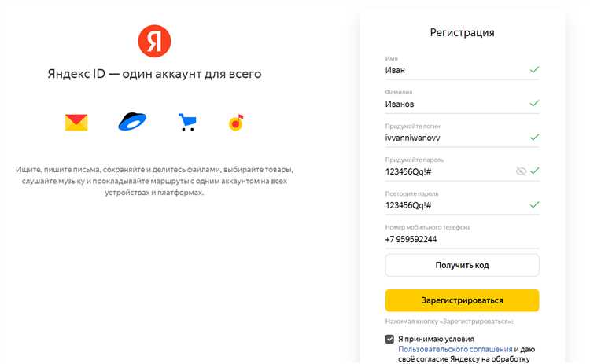
Task: Open the "Пользовательского соглашения" link
Action: pos(455,349)
